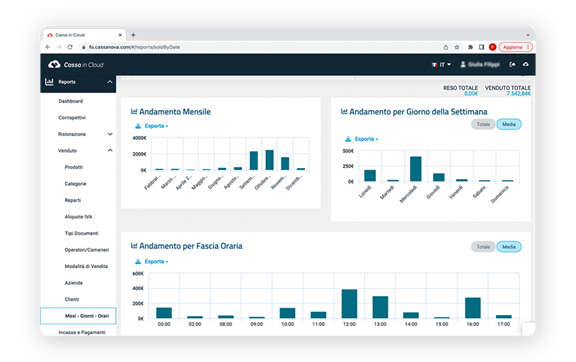This screenshot has height=362, width=576.
Task: Open the browser tab search chevron
Action: (x=528, y=35)
